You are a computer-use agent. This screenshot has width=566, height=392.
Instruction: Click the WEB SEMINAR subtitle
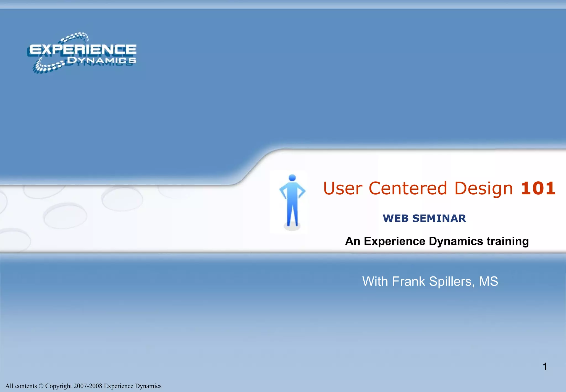[424, 218]
